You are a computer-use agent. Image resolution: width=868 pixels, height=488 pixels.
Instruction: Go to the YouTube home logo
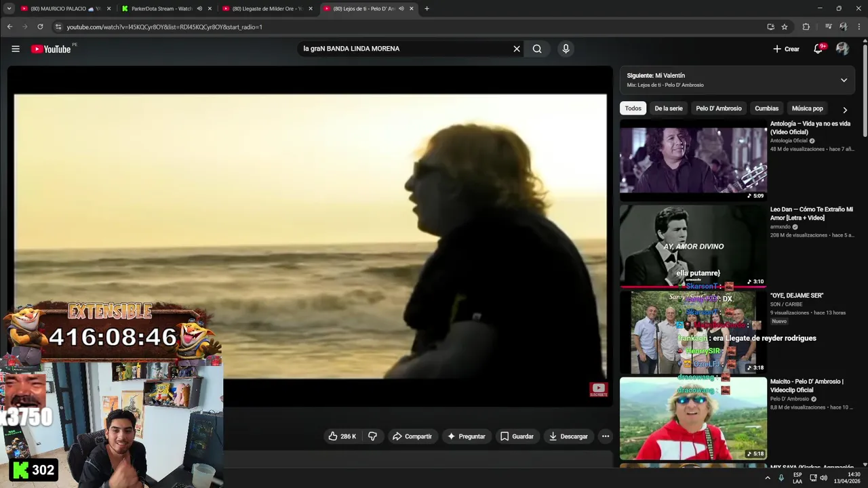(x=51, y=49)
